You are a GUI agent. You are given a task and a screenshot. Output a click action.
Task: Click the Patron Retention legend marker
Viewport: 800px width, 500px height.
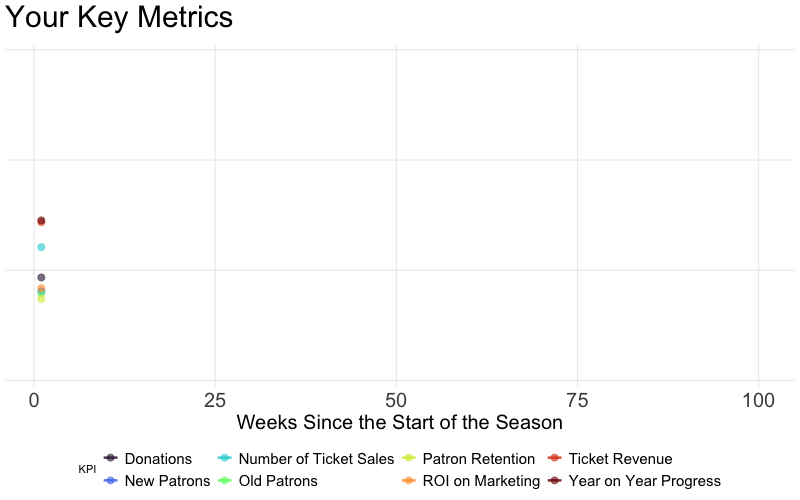pyautogui.click(x=409, y=458)
